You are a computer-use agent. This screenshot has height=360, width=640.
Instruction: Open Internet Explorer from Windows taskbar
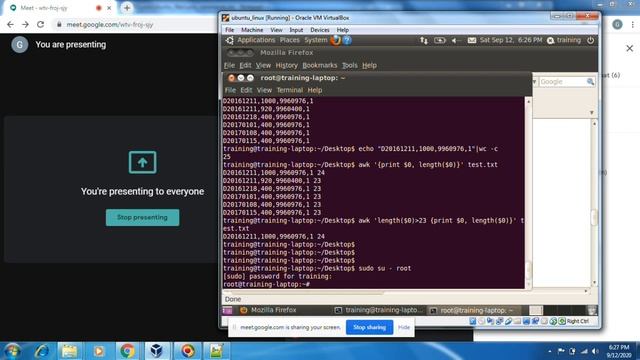click(42, 351)
